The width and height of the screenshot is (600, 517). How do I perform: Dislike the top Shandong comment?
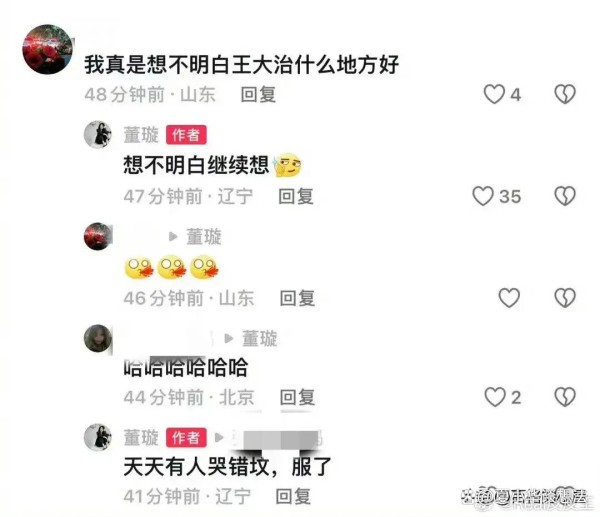click(x=565, y=94)
